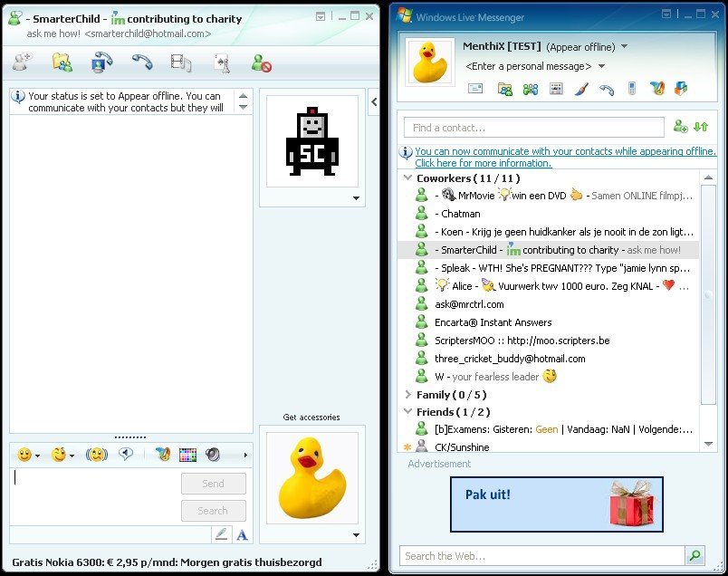The height and width of the screenshot is (576, 728).
Task: Click the colorful cube icon in Messenger toolbar
Action: (681, 88)
